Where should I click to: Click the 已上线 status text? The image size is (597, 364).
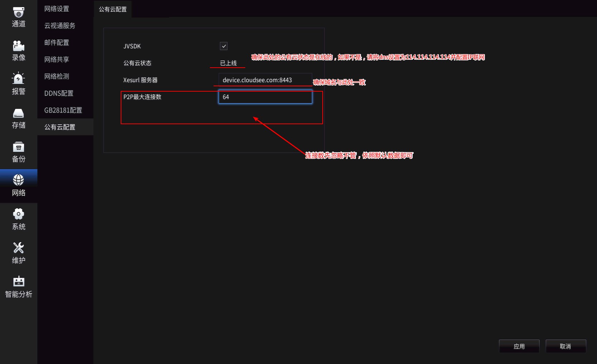(x=228, y=63)
